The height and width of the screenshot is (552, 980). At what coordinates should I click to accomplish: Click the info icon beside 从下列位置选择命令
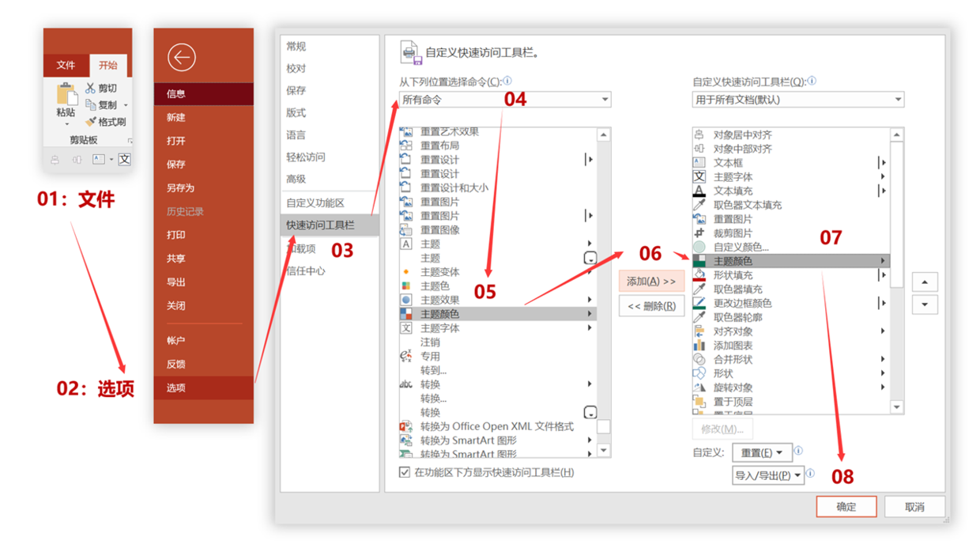[507, 81]
